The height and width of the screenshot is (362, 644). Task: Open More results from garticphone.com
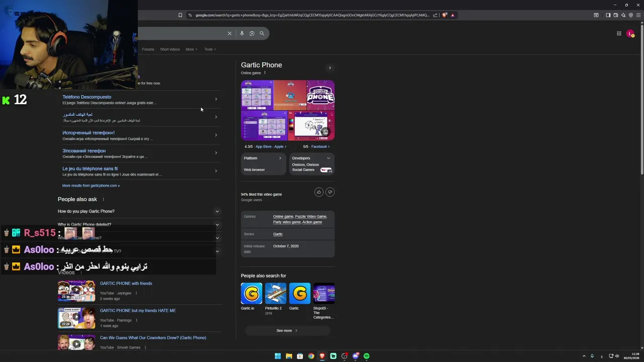pos(91,186)
